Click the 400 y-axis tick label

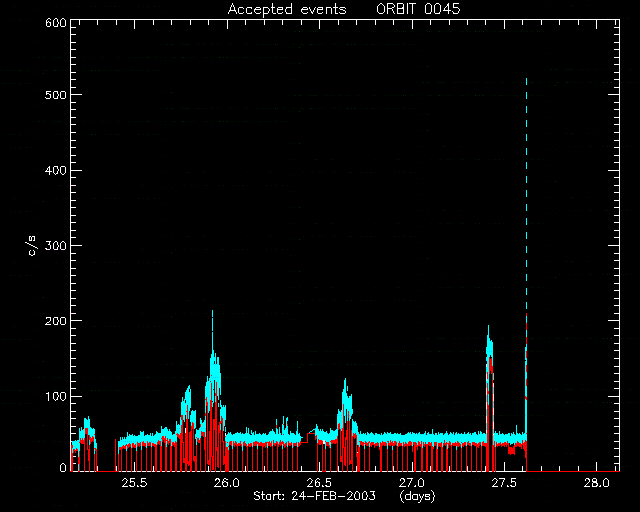pos(56,170)
